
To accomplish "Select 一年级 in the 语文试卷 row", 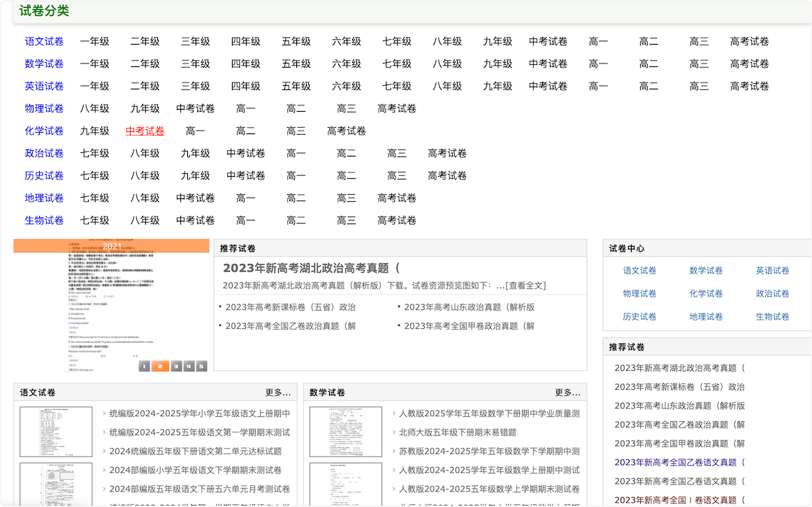I will coord(95,41).
